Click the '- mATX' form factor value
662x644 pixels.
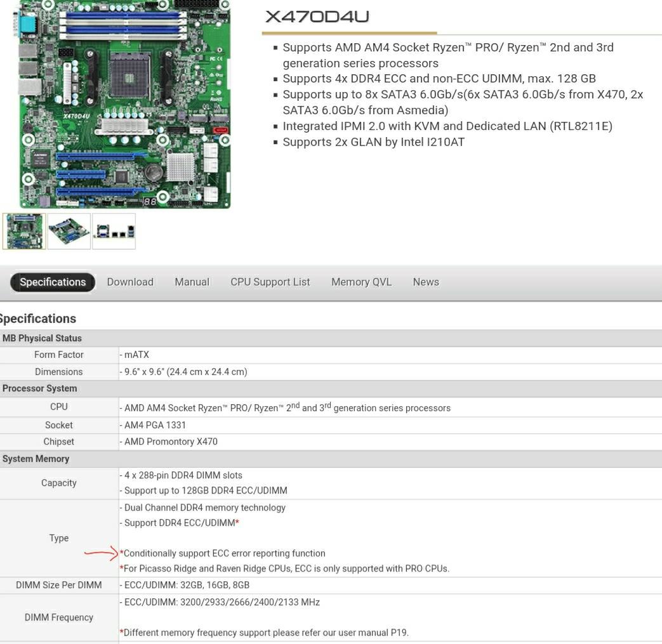coord(135,355)
